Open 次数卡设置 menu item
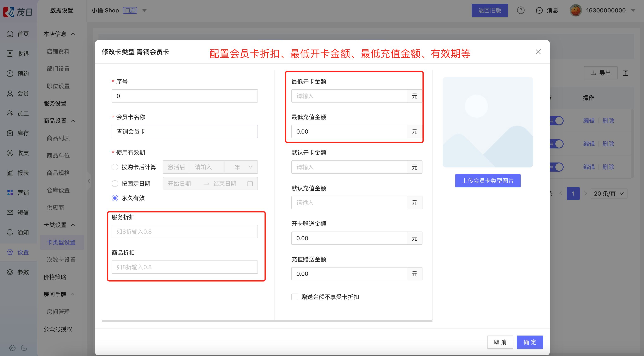The width and height of the screenshot is (644, 356). tap(61, 259)
